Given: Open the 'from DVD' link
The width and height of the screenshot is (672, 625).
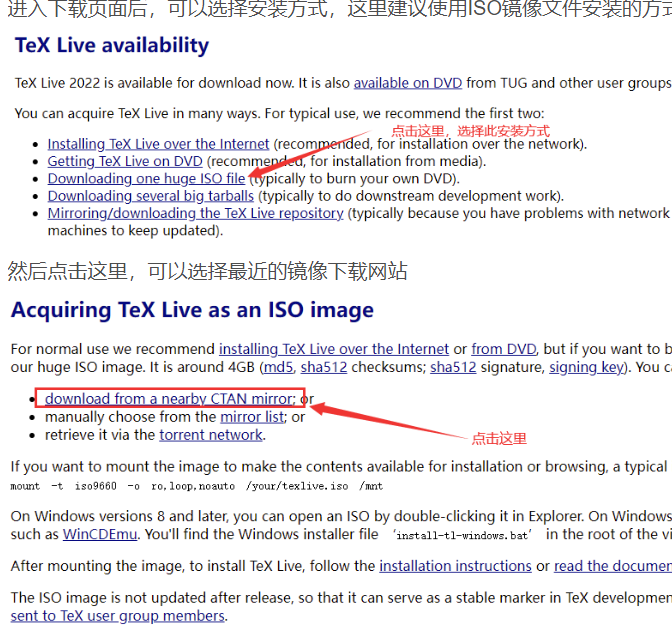Looking at the screenshot, I should [504, 349].
